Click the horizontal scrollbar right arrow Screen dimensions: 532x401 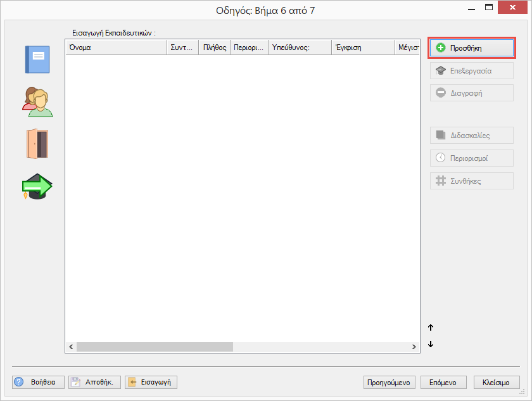(x=414, y=347)
